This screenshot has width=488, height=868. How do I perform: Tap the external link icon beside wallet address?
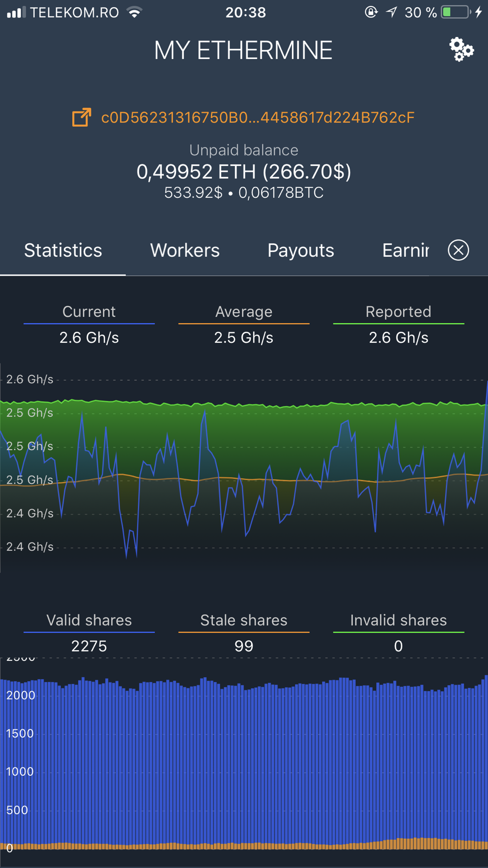(x=81, y=117)
